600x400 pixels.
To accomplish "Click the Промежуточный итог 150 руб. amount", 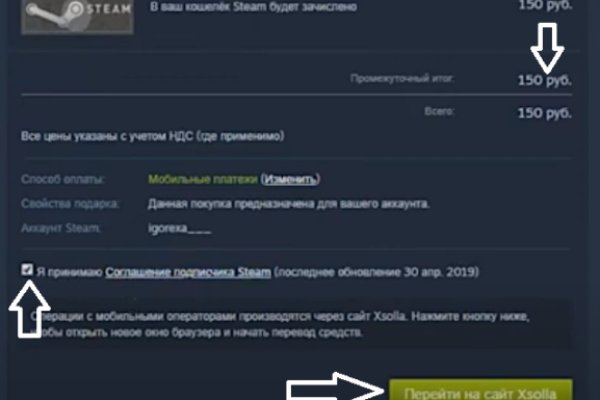I will click(544, 80).
